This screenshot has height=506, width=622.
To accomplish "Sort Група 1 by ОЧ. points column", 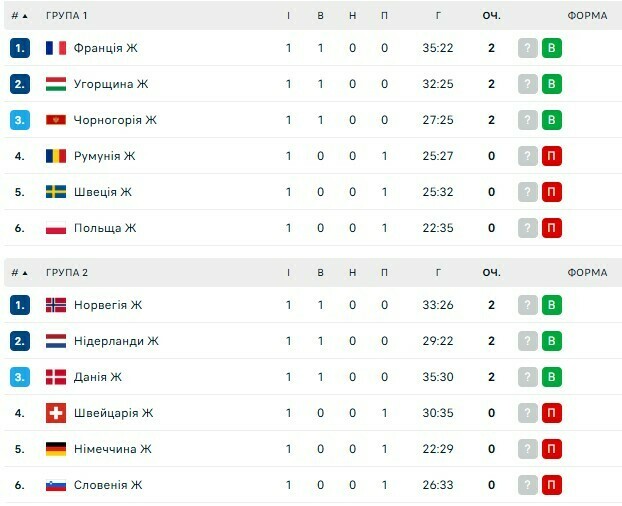I will tap(491, 16).
